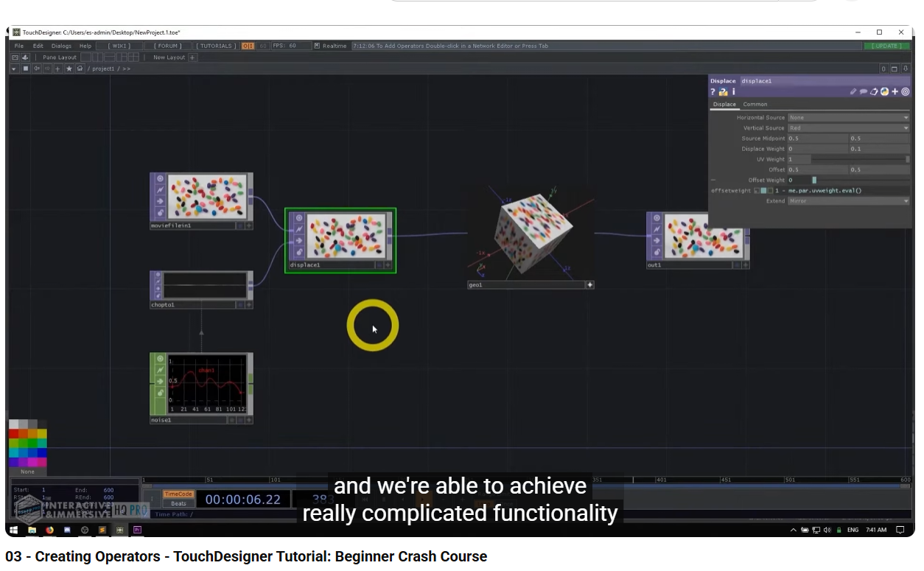Click the home icon in the network path bar
Image resolution: width=924 pixels, height=571 pixels.
(x=80, y=69)
